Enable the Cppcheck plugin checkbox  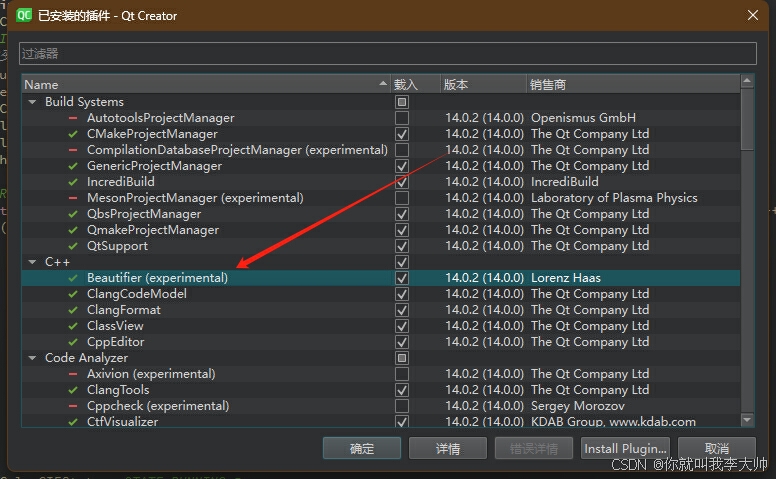(x=402, y=406)
